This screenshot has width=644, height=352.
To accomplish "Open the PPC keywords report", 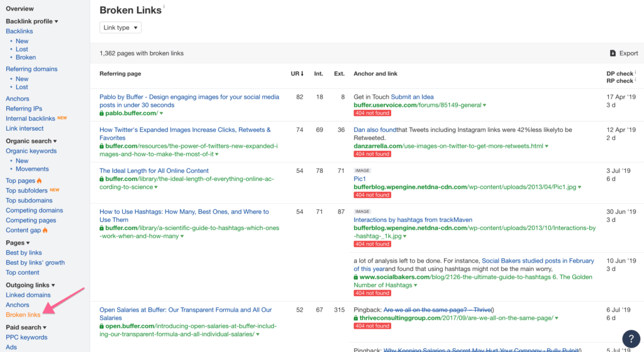I will [26, 338].
